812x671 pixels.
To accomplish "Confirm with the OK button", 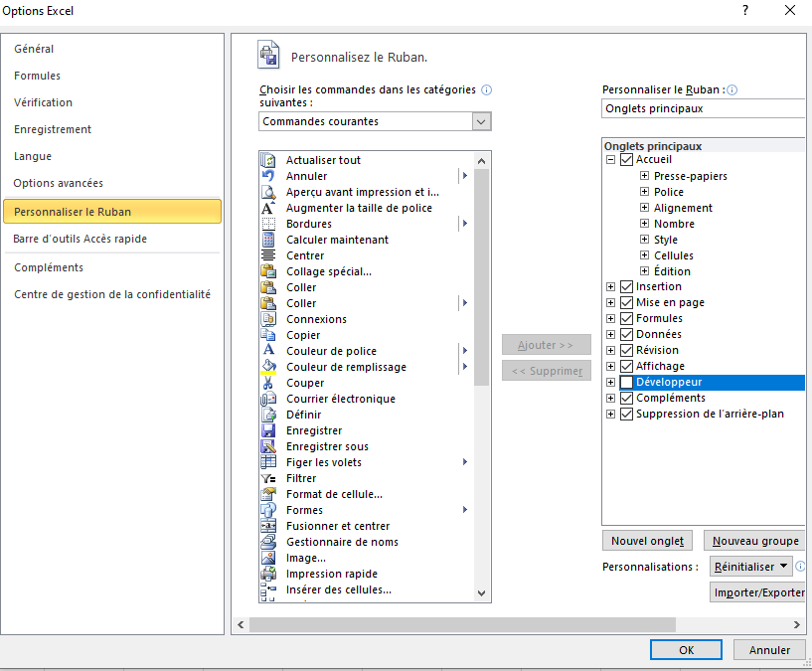I will point(686,650).
